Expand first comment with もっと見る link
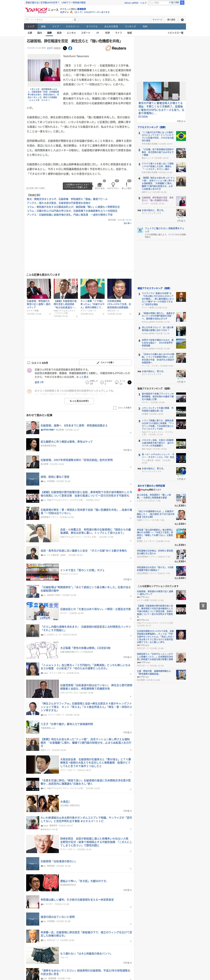The image size is (210, 980). [x=82, y=377]
